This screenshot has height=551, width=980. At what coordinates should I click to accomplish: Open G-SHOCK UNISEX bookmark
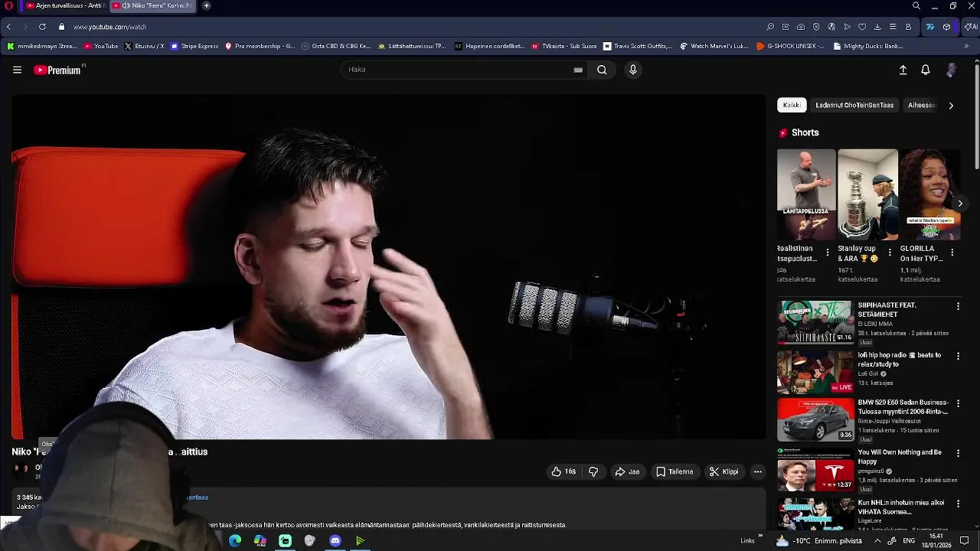click(790, 46)
